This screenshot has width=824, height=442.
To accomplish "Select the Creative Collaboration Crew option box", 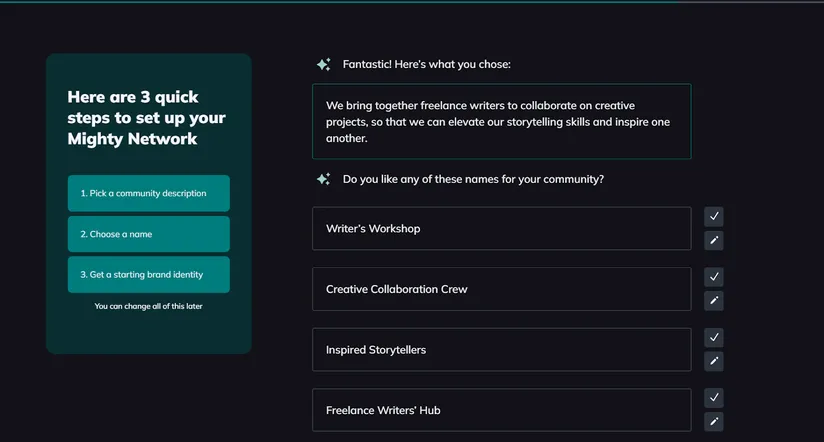I will pyautogui.click(x=501, y=289).
